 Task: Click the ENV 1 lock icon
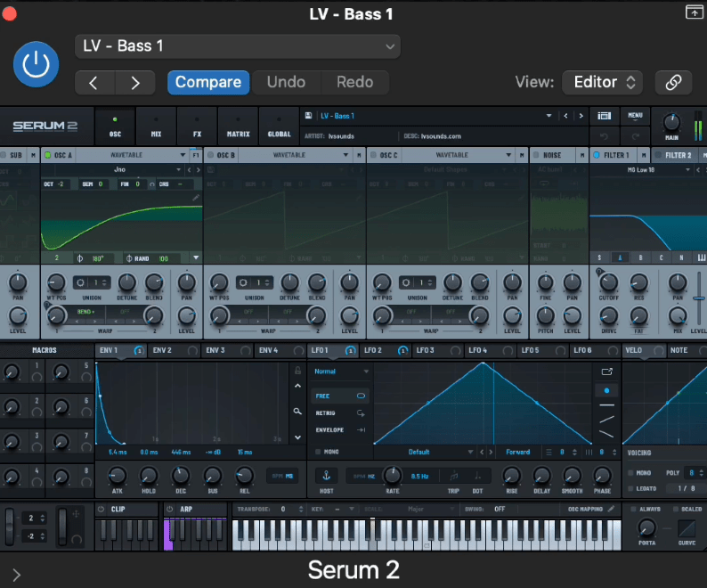[297, 371]
